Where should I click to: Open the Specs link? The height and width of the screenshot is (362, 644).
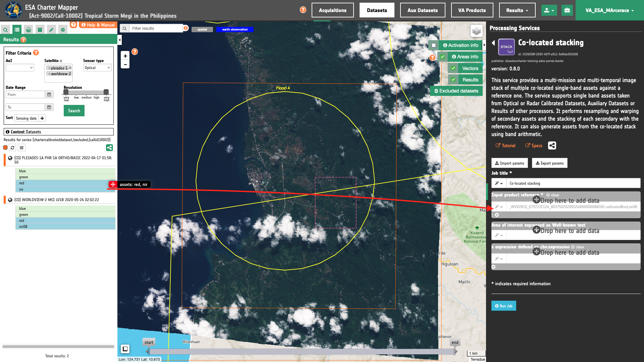(534, 145)
